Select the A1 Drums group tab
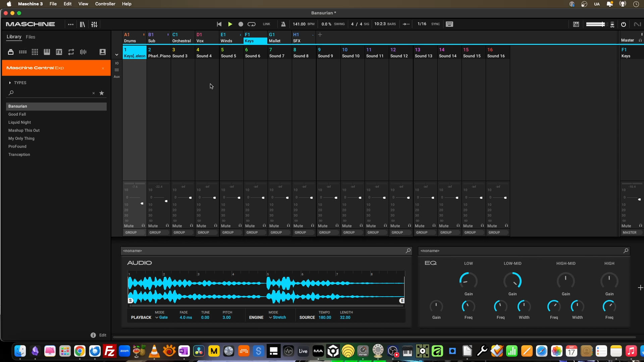 tap(135, 38)
